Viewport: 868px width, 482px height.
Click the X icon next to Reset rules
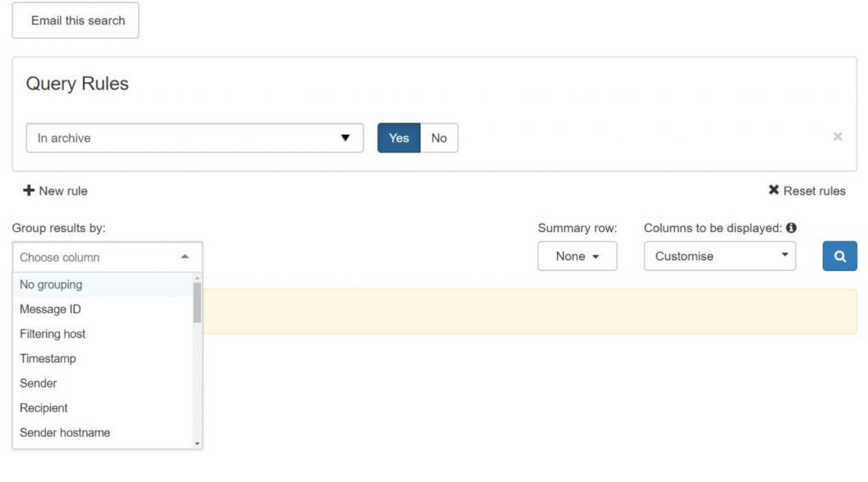coord(773,191)
